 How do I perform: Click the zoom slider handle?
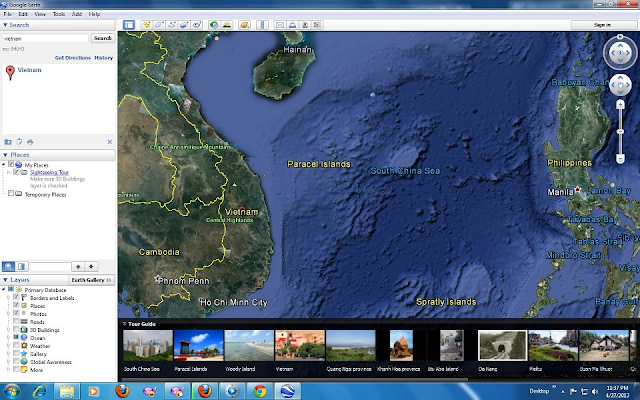pyautogui.click(x=620, y=131)
